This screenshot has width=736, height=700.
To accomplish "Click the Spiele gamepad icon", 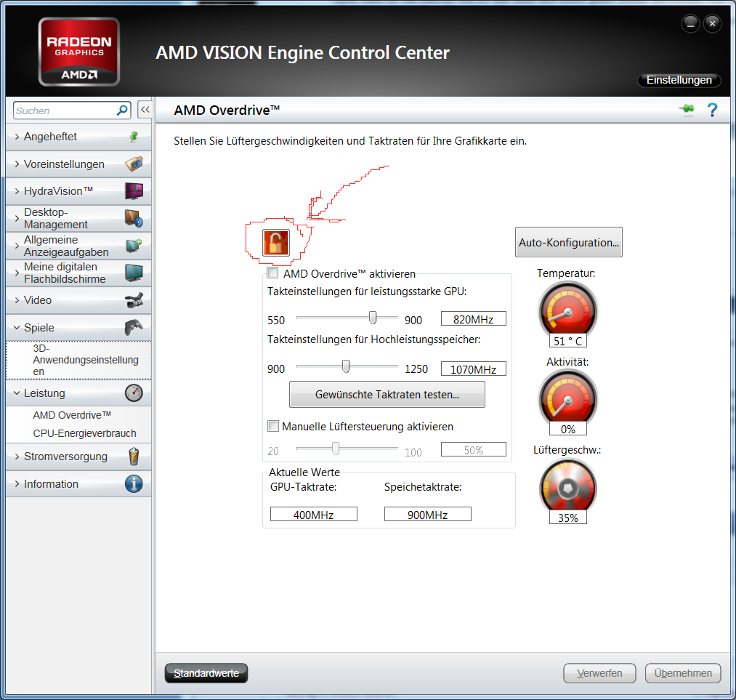I will (134, 327).
